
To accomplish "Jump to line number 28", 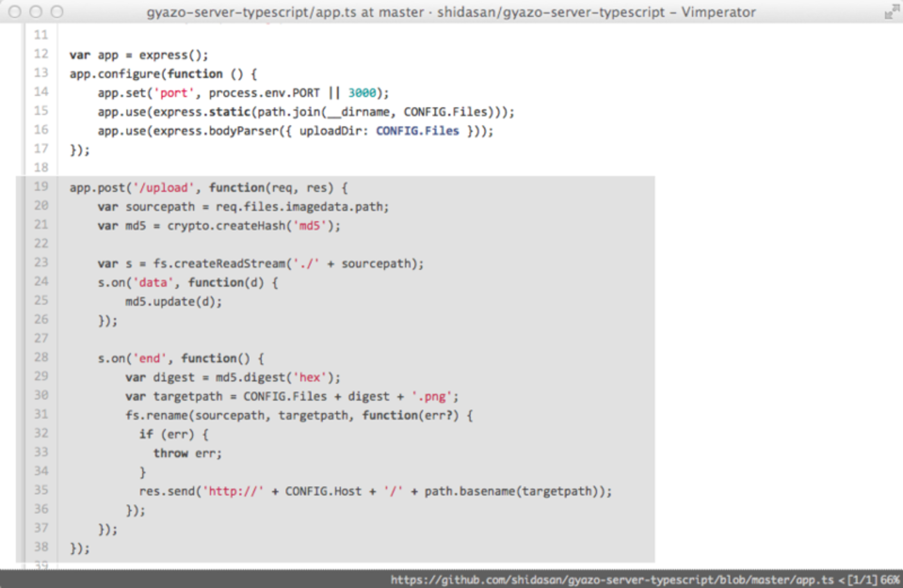I will [41, 358].
